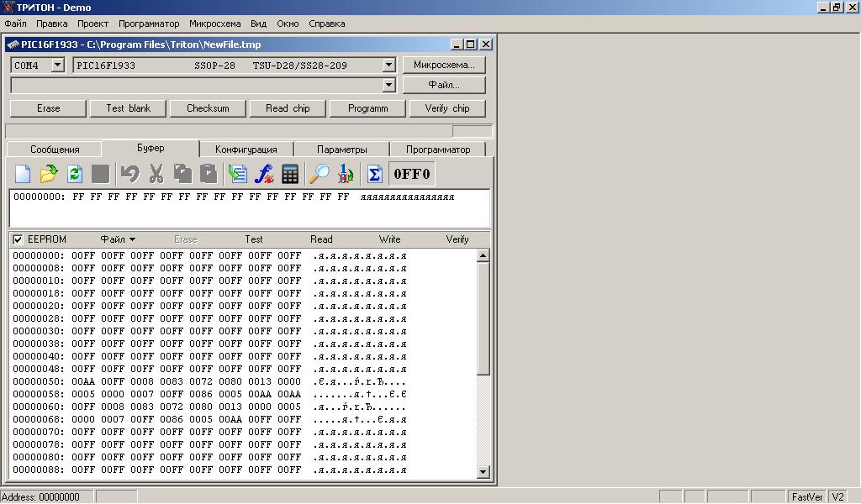Click the fx function icon
This screenshot has height=504, width=861.
(264, 174)
